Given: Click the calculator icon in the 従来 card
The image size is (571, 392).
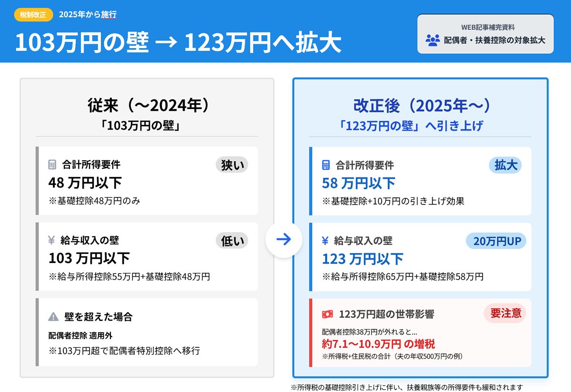Looking at the screenshot, I should (x=52, y=165).
